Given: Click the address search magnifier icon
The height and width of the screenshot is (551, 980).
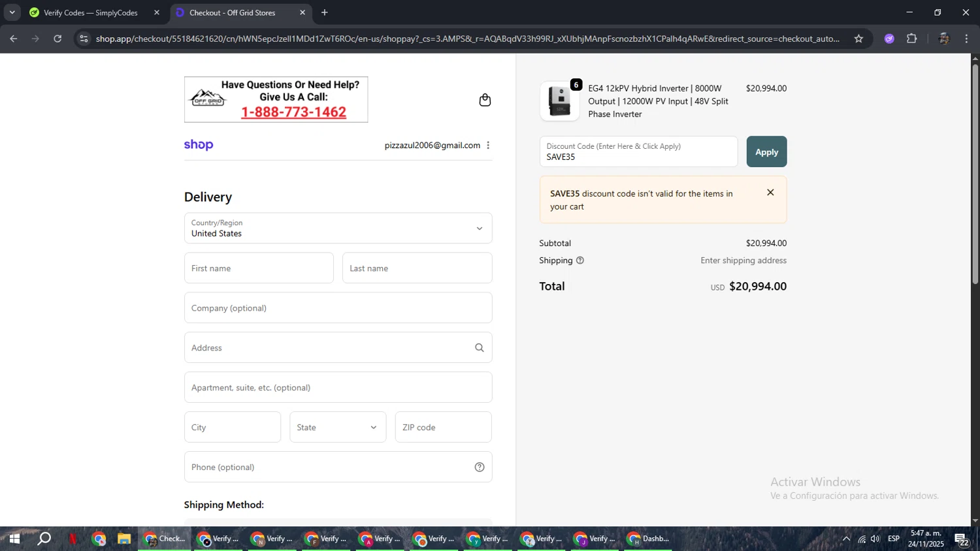Looking at the screenshot, I should [480, 348].
